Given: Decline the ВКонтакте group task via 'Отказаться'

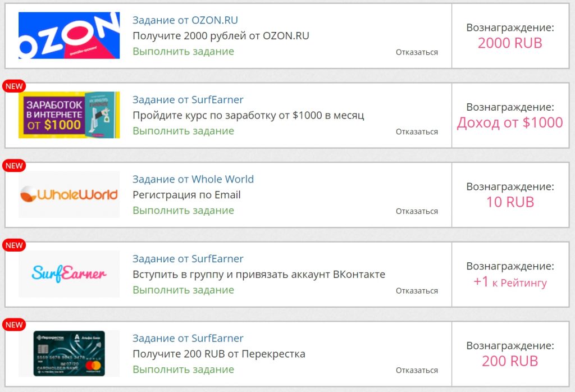Looking at the screenshot, I should click(417, 291).
